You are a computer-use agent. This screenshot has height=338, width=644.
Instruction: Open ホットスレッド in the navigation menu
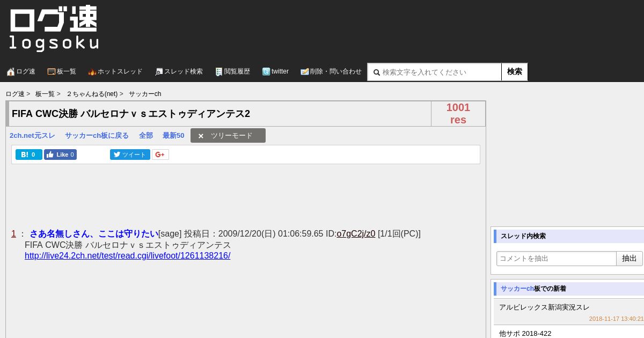pos(120,71)
